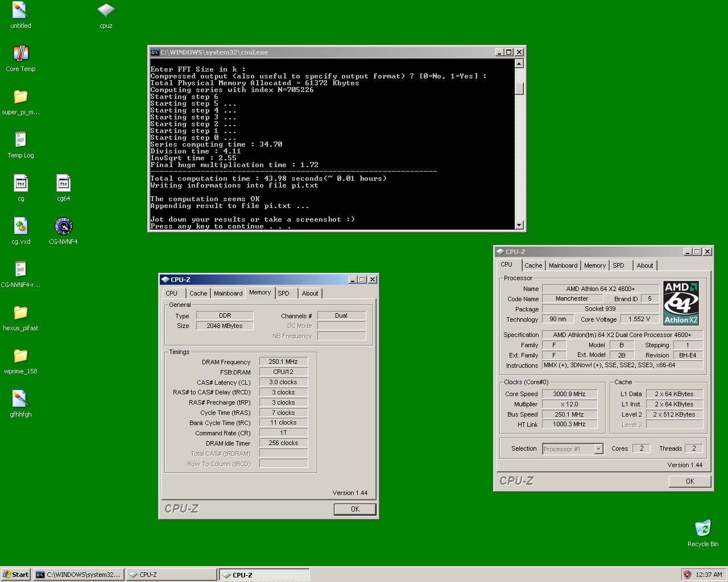Click the Core Speed 3000.9 MHz value
The width and height of the screenshot is (728, 582).
pos(569,394)
